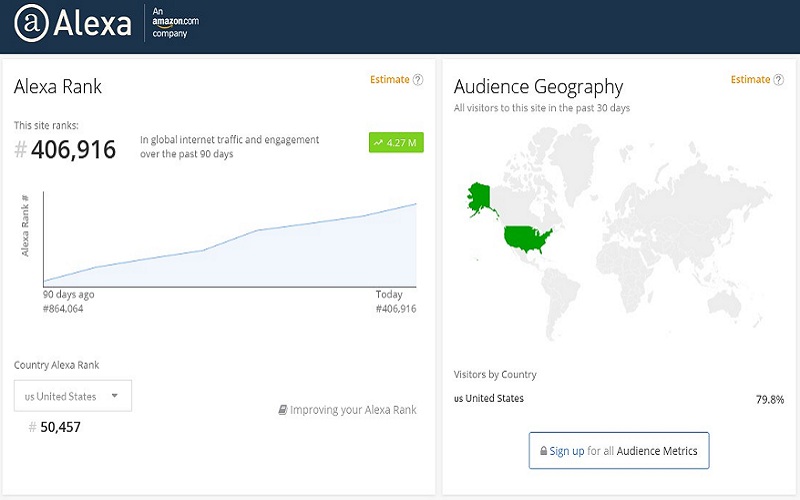Click the 'An amazon.com company' tagline
Image resolution: width=800 pixels, height=500 pixels.
pos(171,22)
